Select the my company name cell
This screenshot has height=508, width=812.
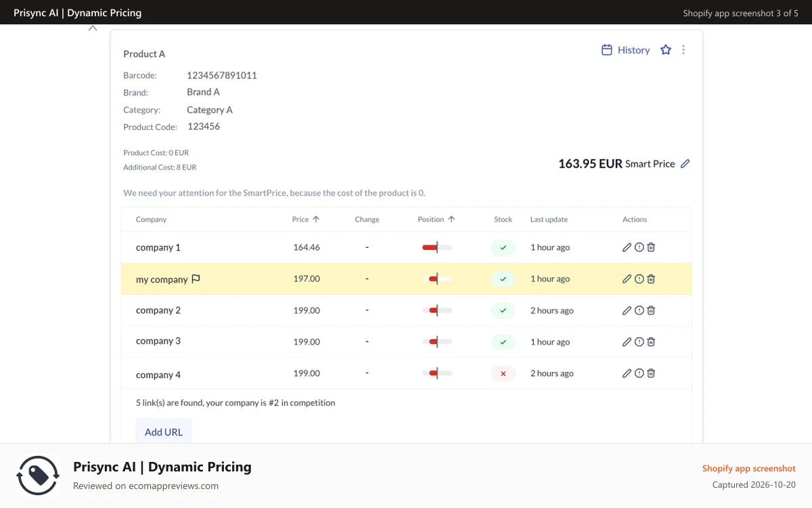[162, 279]
